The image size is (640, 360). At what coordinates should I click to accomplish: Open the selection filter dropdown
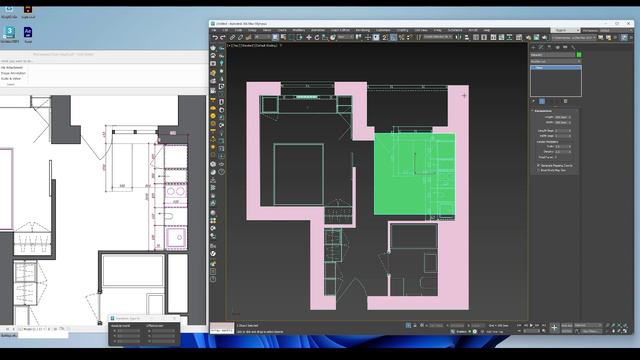tap(264, 38)
